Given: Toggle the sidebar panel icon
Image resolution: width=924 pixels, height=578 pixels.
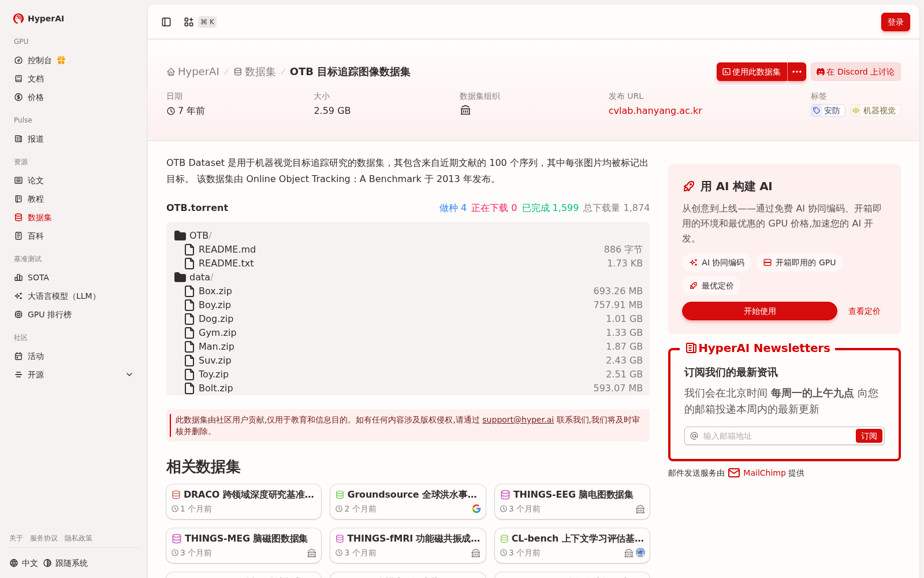Looking at the screenshot, I should click(x=166, y=22).
